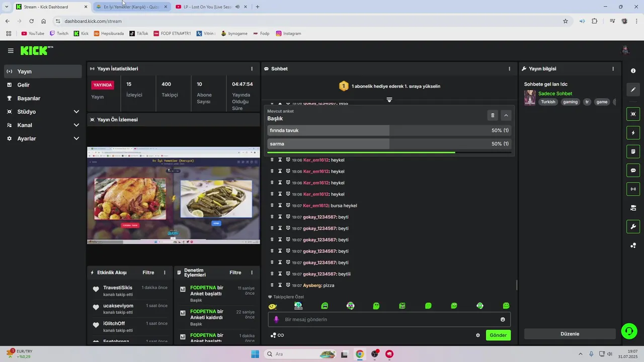Open the emoji picker in message field
644x362 pixels.
click(503, 319)
